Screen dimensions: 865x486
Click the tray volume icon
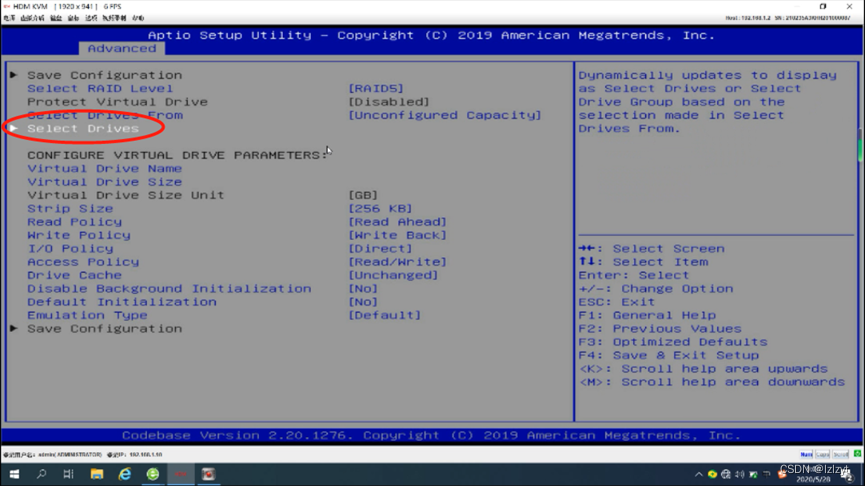(x=740, y=474)
